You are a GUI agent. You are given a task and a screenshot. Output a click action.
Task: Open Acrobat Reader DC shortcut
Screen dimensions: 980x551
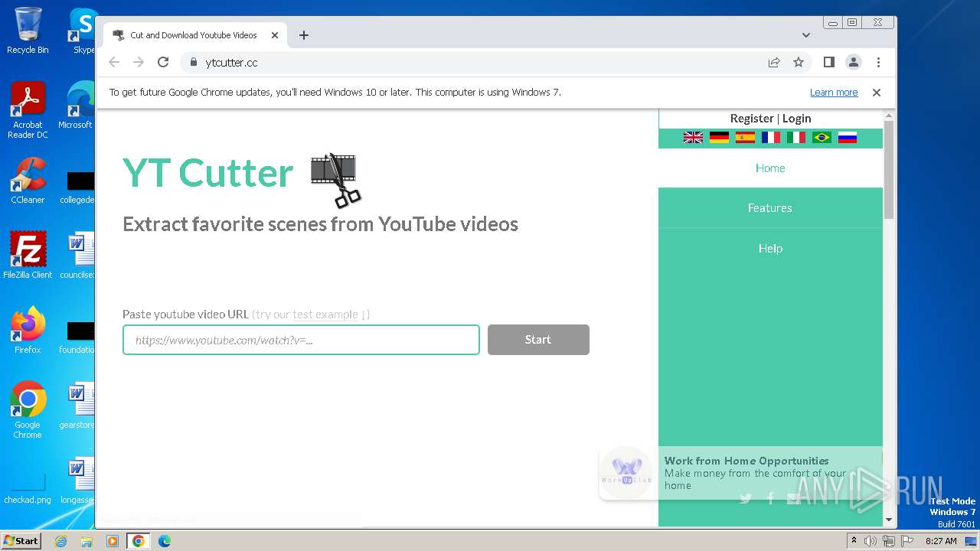coord(28,110)
